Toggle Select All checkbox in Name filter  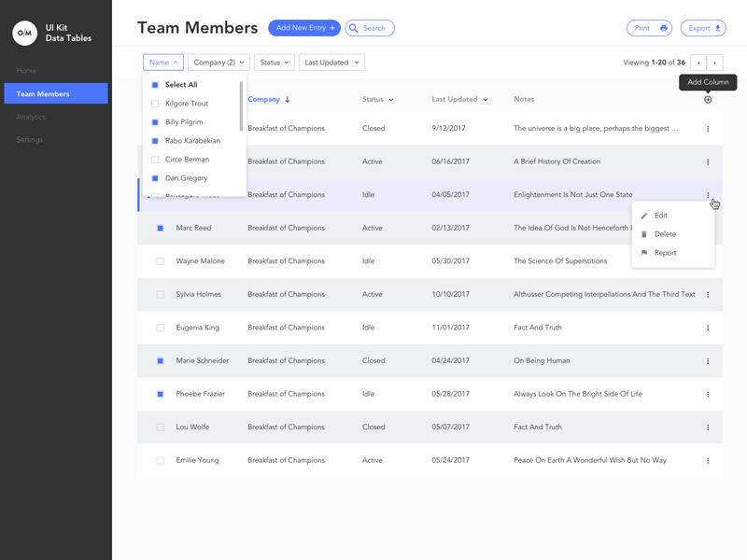155,85
